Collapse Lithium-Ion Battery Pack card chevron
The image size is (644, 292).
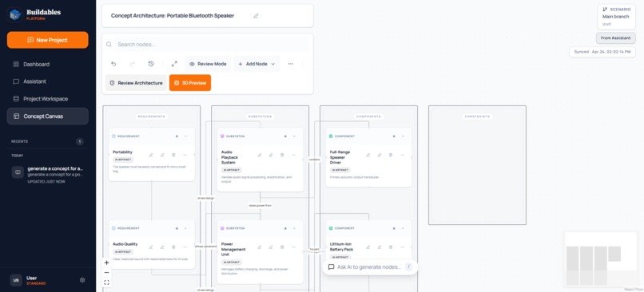(403, 228)
